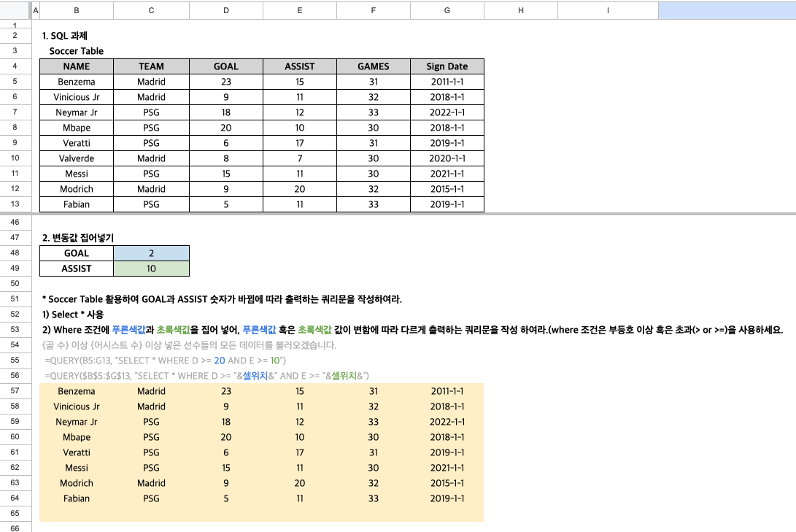Screen dimensions: 796x532
Task: Select the Benzema result cell in row 57
Action: 77,391
